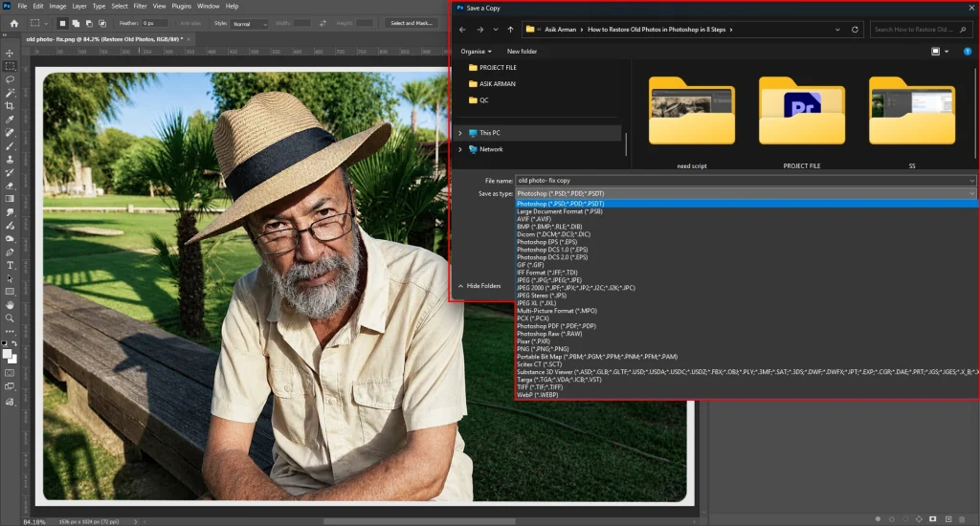Select the Move tool
980x526 pixels.
tap(10, 54)
